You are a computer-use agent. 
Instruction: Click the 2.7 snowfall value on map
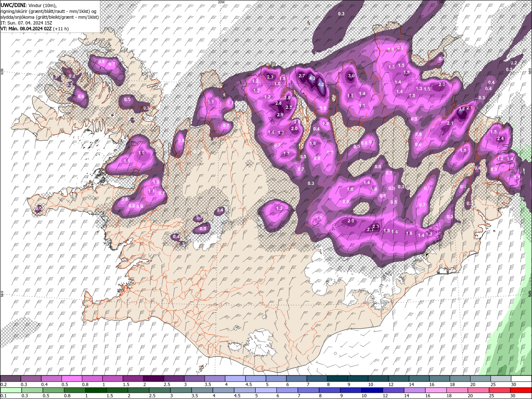point(302,76)
